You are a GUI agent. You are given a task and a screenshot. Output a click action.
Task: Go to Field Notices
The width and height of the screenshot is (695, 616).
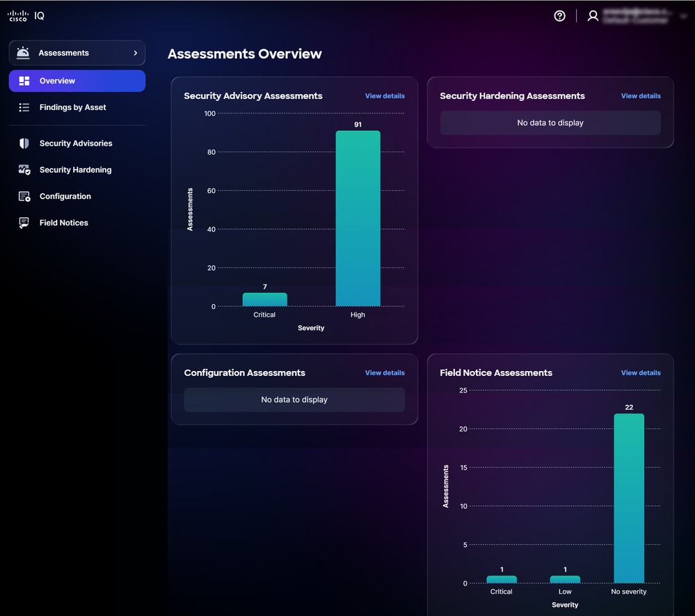[x=64, y=223]
